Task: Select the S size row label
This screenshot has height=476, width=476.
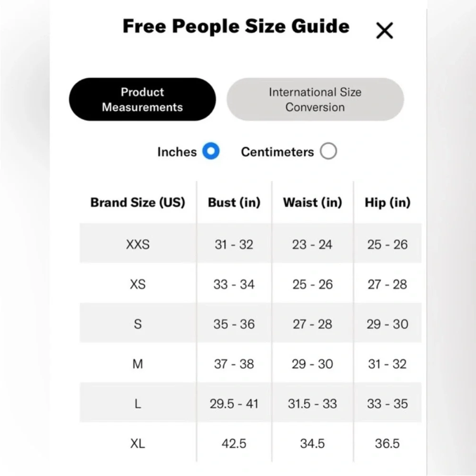Action: coord(138,324)
